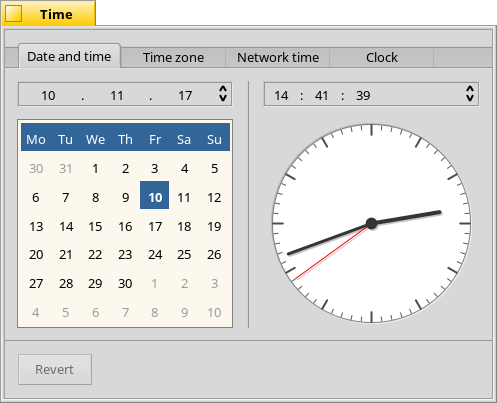Choose day 8 in the second calendar row
The height and width of the screenshot is (403, 497).
95,198
